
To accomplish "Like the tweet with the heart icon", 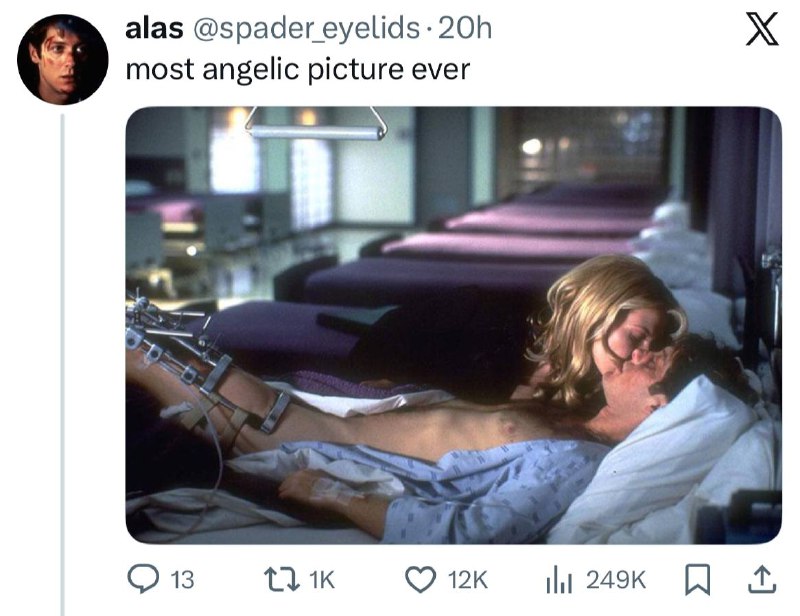I will pos(420,580).
